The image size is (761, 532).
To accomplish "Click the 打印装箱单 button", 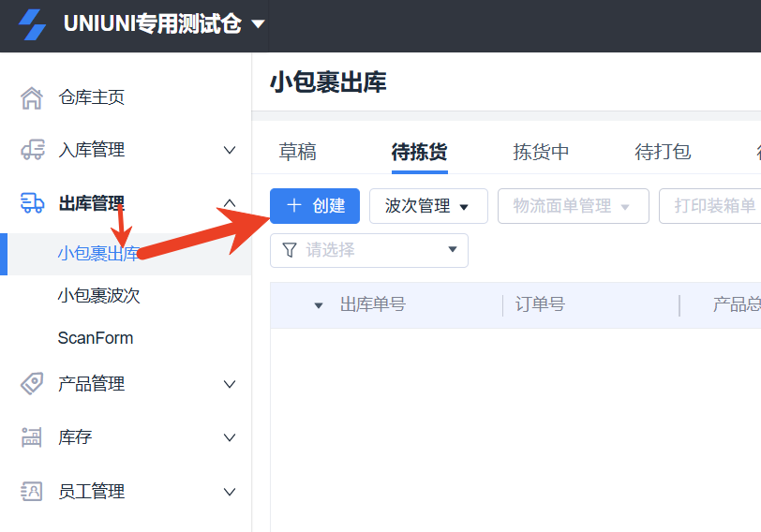I will [x=710, y=206].
